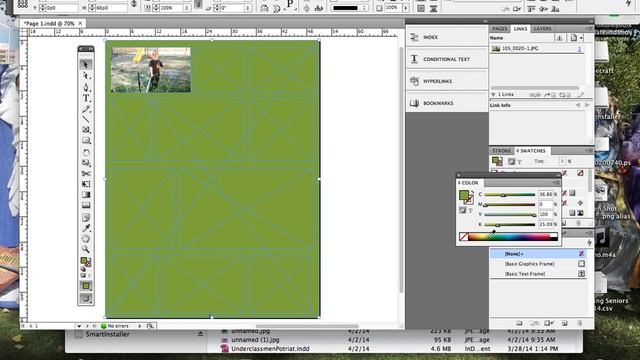Switch to the Links tab

[520, 29]
